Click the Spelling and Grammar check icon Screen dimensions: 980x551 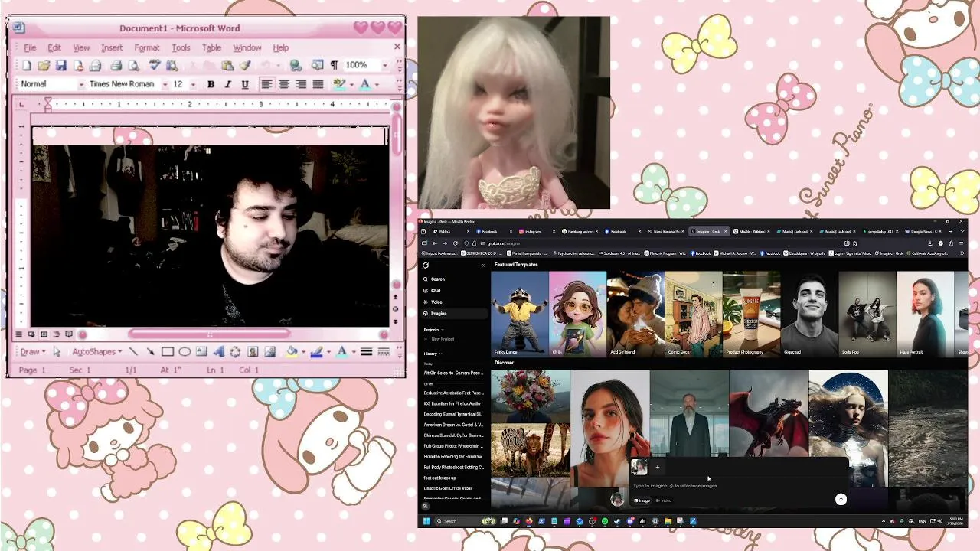pos(155,66)
